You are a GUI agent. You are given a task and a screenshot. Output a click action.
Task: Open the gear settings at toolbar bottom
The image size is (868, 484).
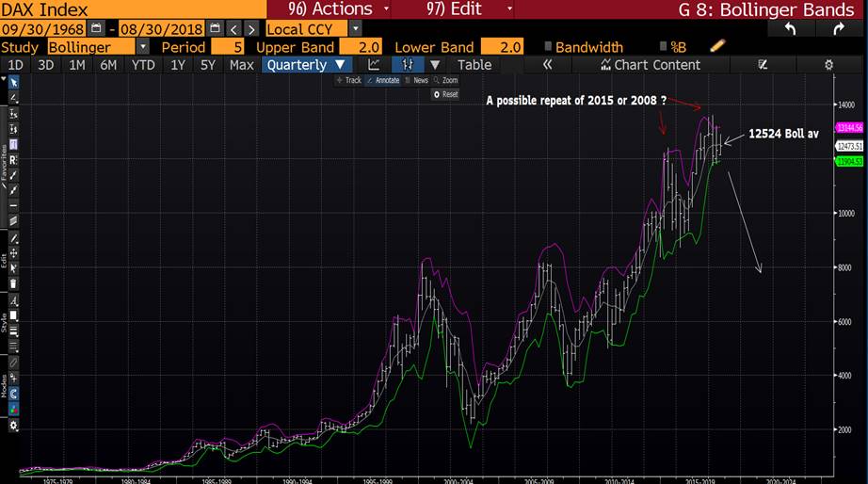tap(13, 426)
